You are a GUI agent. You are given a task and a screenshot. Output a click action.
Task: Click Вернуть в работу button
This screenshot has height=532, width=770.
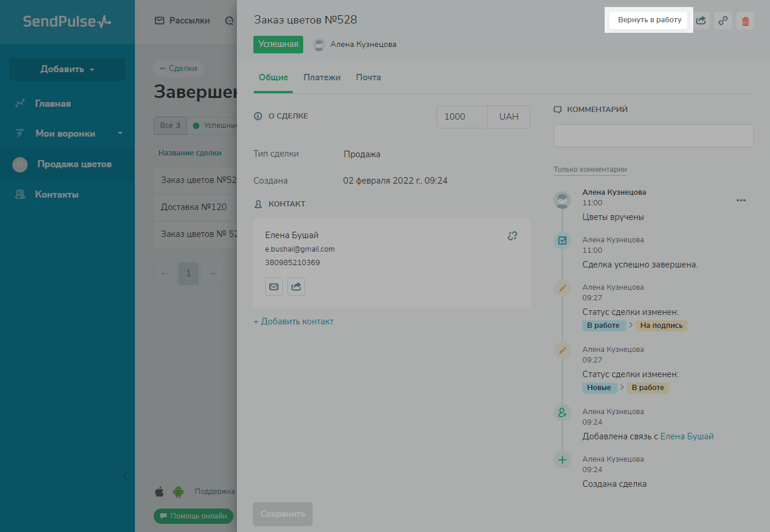click(x=649, y=20)
